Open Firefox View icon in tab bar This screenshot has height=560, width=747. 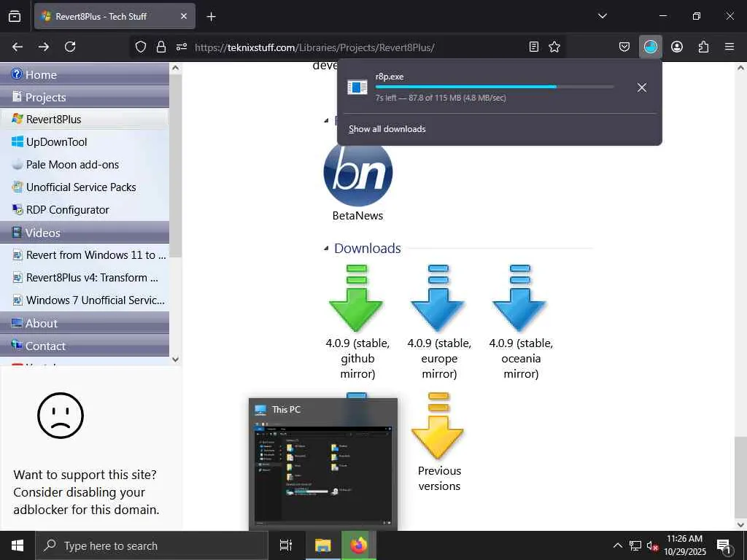[15, 16]
